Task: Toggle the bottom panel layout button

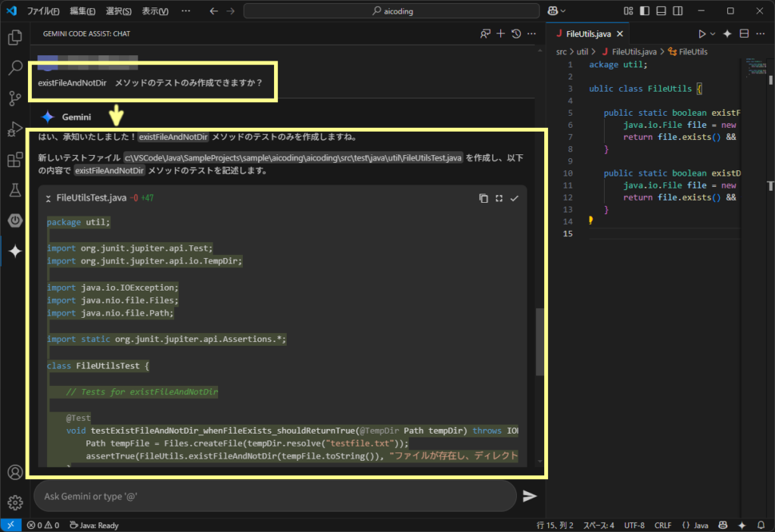Action: pyautogui.click(x=661, y=11)
